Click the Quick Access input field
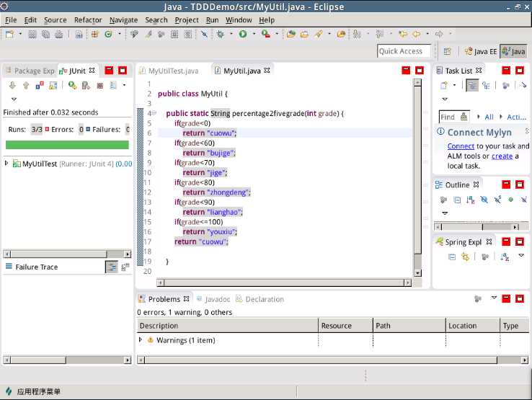 (404, 51)
